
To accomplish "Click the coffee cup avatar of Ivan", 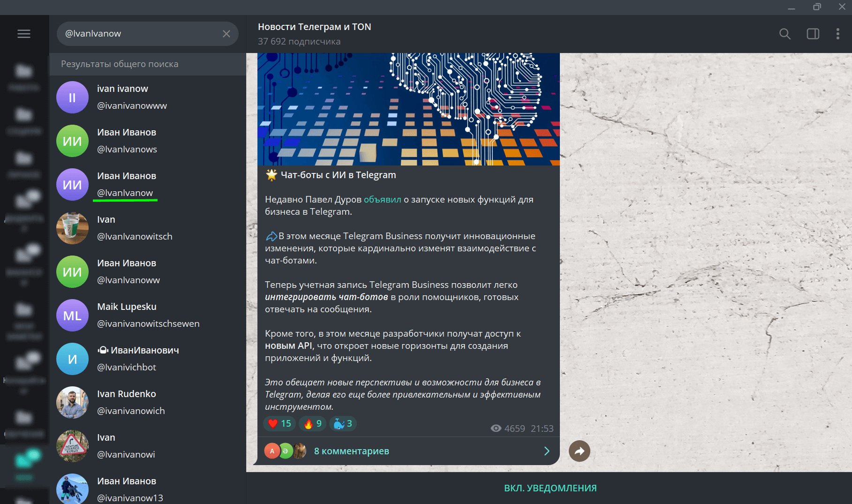I will coord(72,228).
